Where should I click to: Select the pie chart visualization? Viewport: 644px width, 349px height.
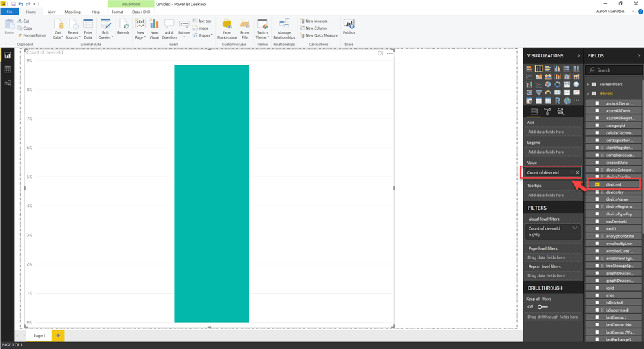click(x=548, y=85)
